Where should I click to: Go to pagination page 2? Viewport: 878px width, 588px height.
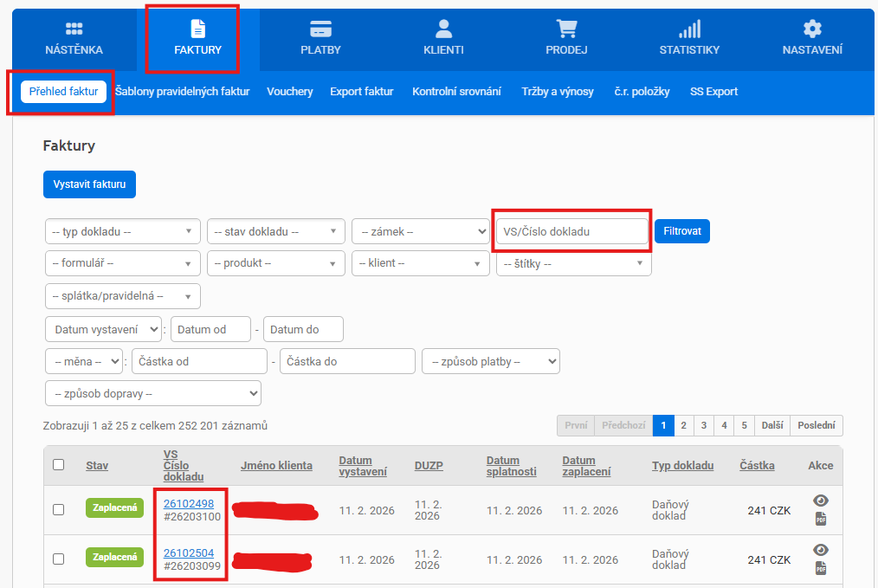(x=684, y=425)
